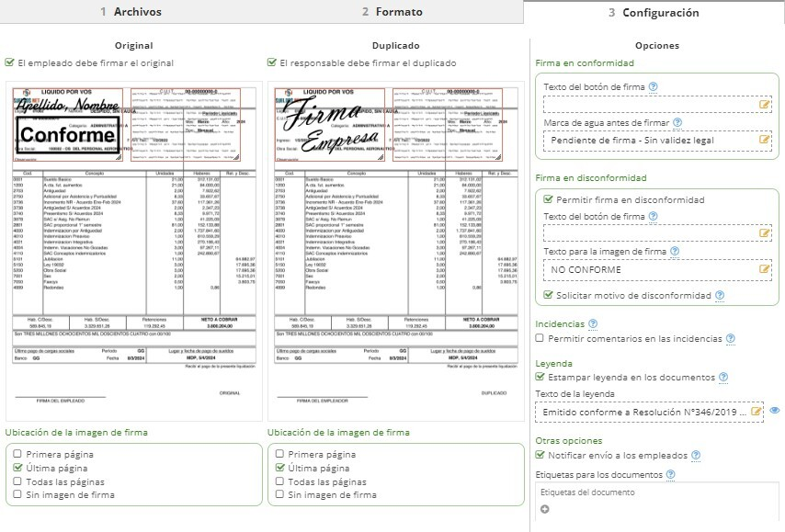Click the 'NO CONFORME' text field
Screen dimensions: 785x532
(657, 269)
